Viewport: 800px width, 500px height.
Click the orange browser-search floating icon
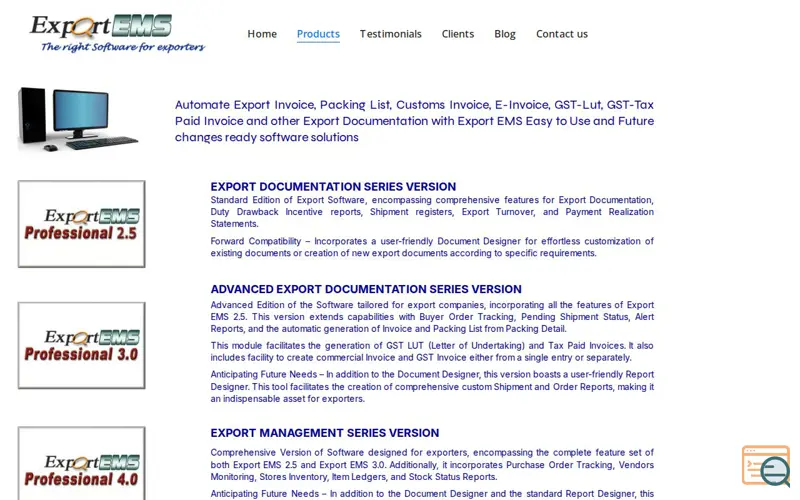766,466
